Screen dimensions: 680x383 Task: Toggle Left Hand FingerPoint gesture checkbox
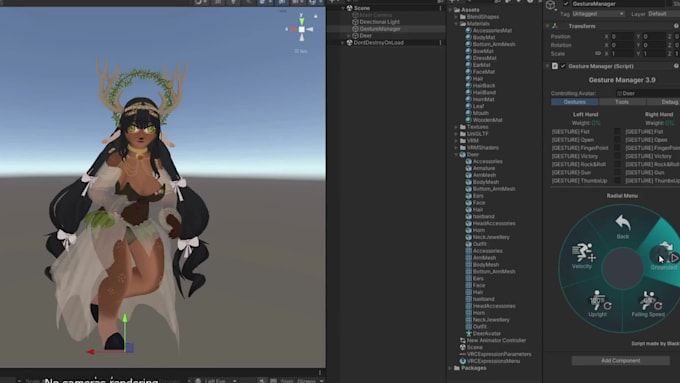pyautogui.click(x=617, y=148)
